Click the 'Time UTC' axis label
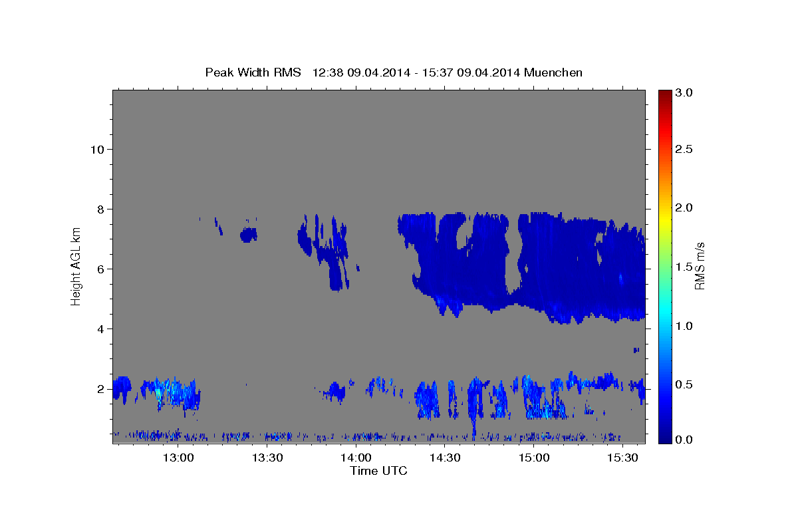Image resolution: width=798 pixels, height=532 pixels. click(378, 471)
